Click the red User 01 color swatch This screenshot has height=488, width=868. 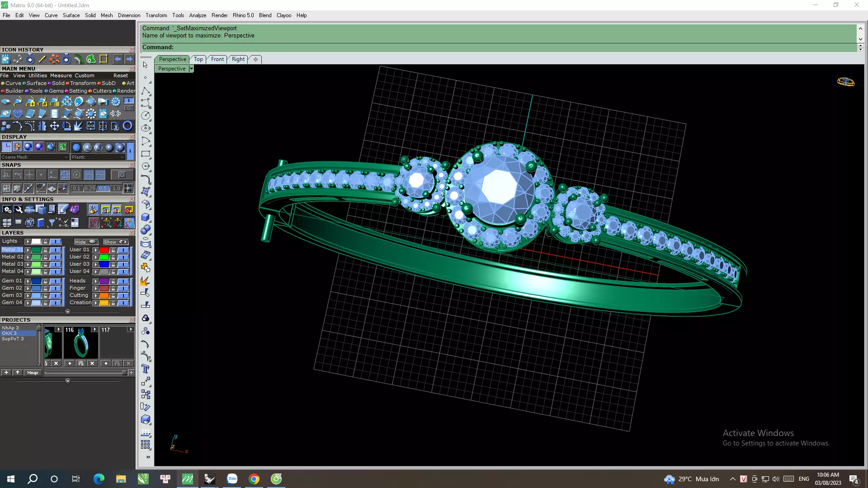click(104, 250)
